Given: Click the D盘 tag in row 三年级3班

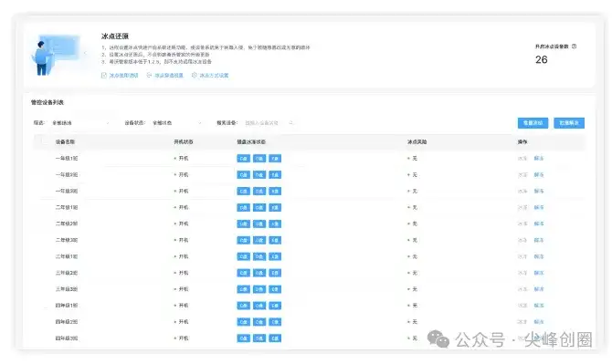Looking at the screenshot, I should pyautogui.click(x=259, y=289).
